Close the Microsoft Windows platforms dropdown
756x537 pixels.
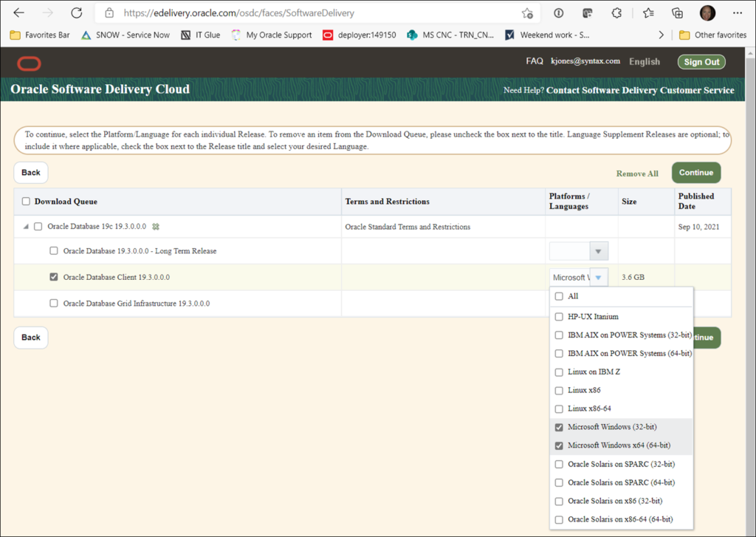pyautogui.click(x=598, y=277)
